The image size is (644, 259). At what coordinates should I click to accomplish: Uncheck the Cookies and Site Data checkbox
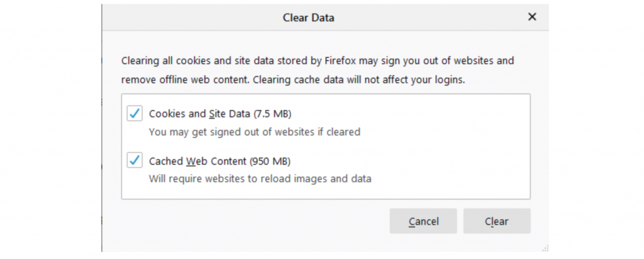(134, 114)
